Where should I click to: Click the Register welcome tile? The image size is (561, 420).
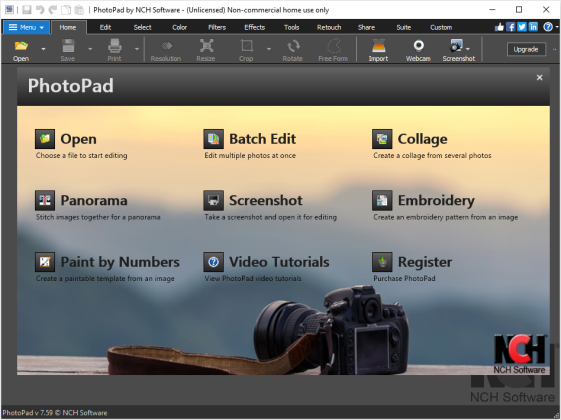tap(412, 268)
